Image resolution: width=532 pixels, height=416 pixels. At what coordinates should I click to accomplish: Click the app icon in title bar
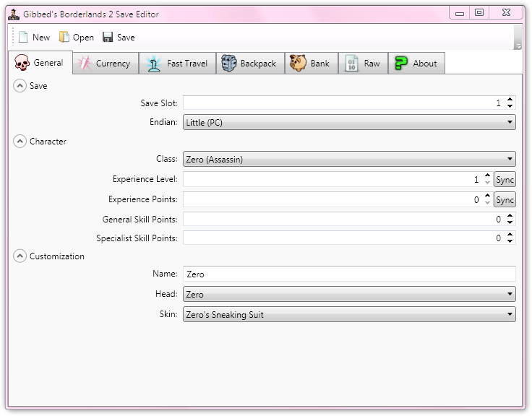pyautogui.click(x=14, y=14)
